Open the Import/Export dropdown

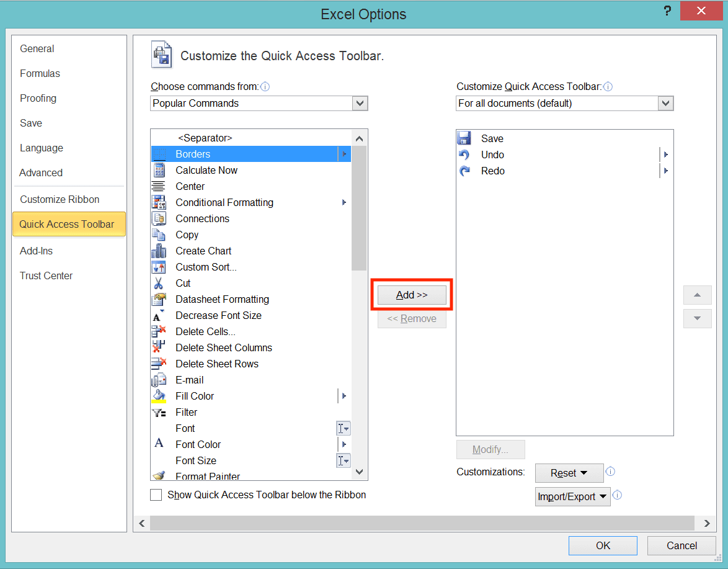(572, 496)
